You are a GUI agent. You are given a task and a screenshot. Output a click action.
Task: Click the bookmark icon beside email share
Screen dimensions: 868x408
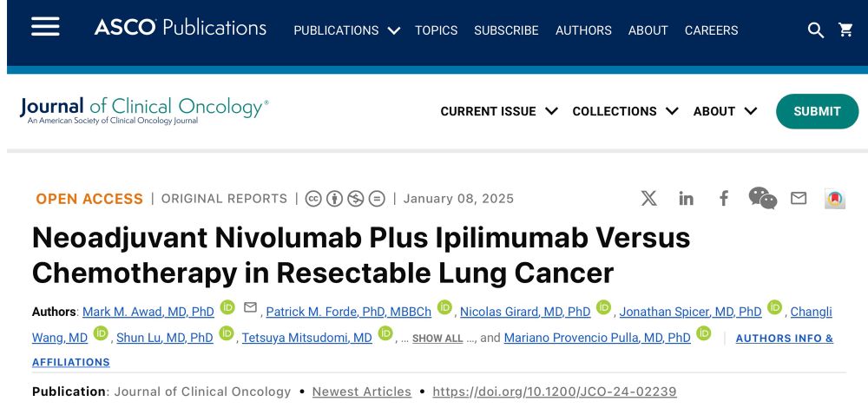[x=835, y=199]
